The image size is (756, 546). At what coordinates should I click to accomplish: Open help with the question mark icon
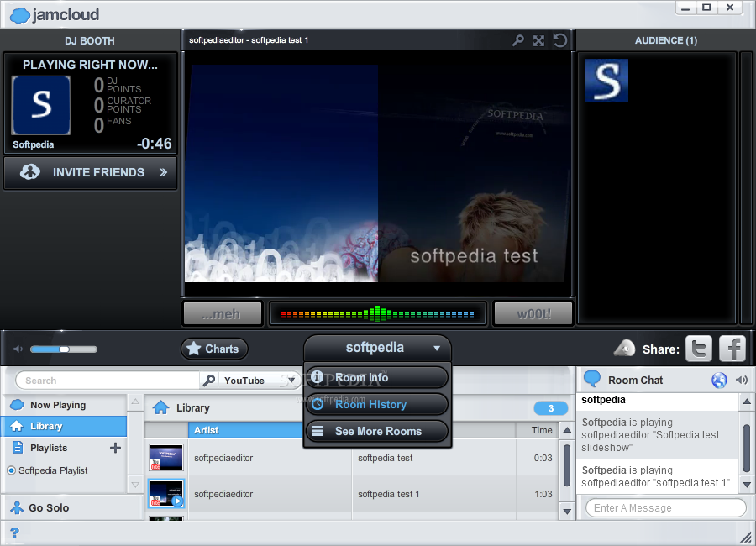[x=14, y=533]
